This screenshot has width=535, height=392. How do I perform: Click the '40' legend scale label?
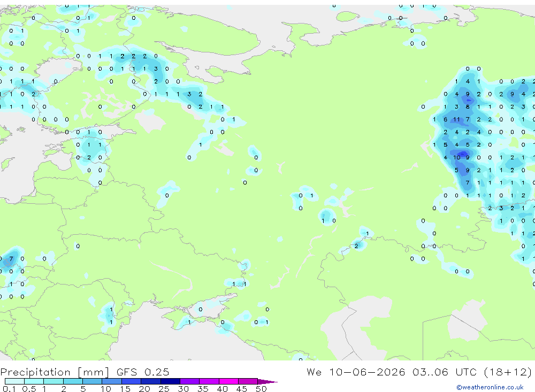click(x=222, y=389)
